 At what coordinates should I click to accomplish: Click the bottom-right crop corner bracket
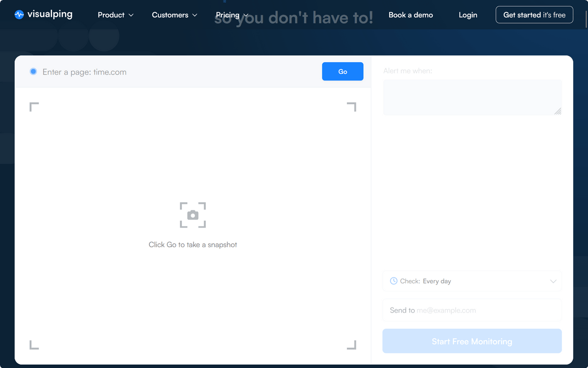pos(352,345)
